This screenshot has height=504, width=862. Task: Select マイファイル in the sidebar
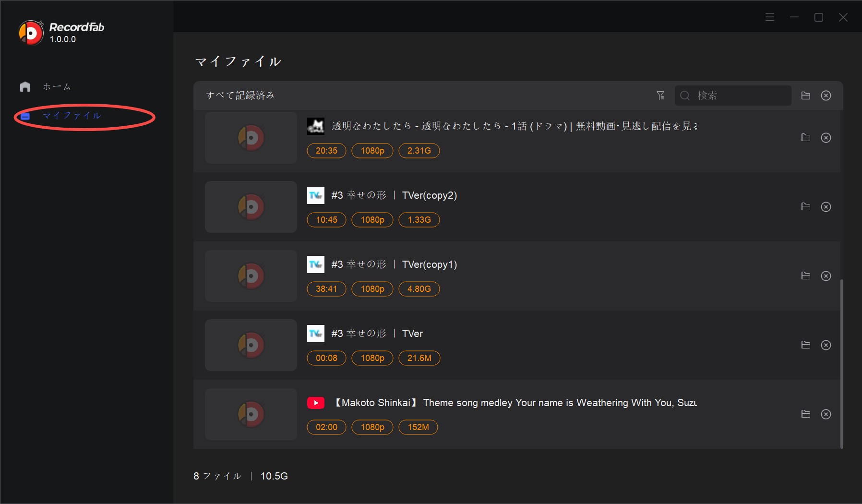[x=61, y=116]
